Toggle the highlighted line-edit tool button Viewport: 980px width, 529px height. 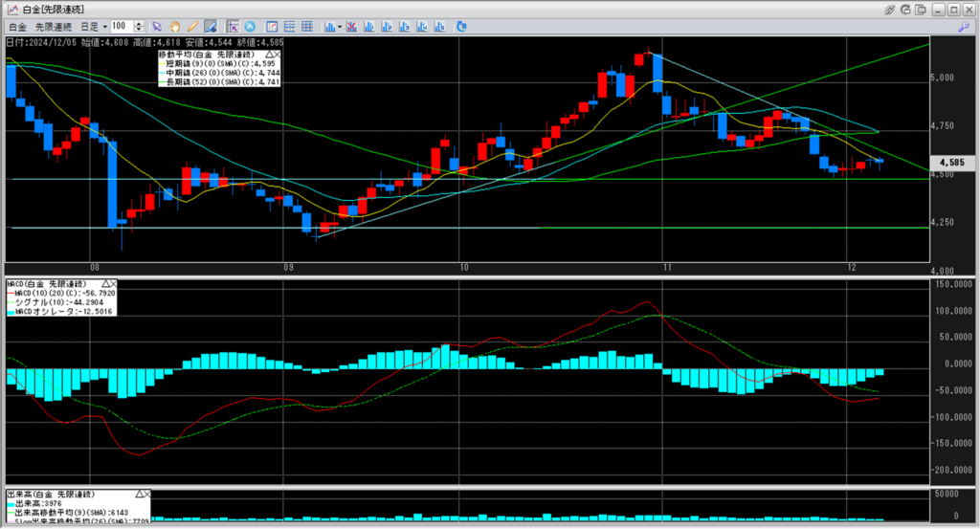(210, 26)
